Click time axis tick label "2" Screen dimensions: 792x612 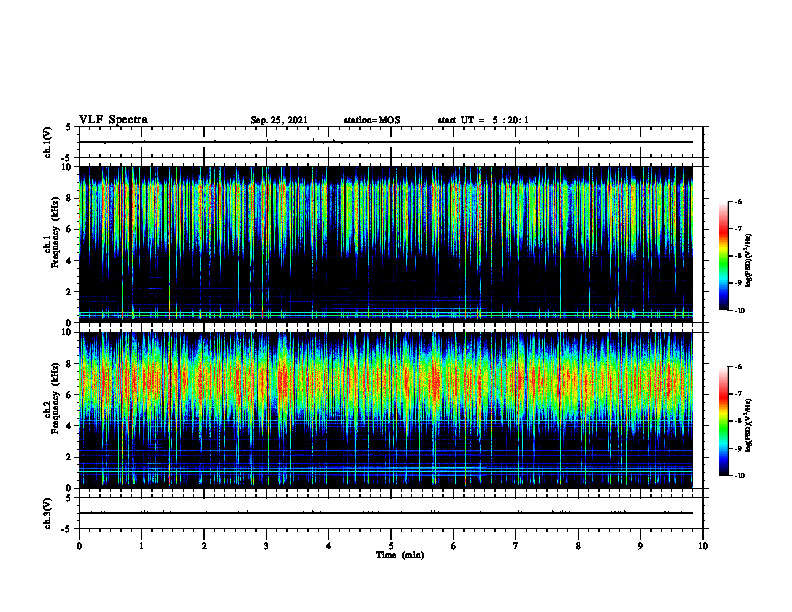pos(204,546)
